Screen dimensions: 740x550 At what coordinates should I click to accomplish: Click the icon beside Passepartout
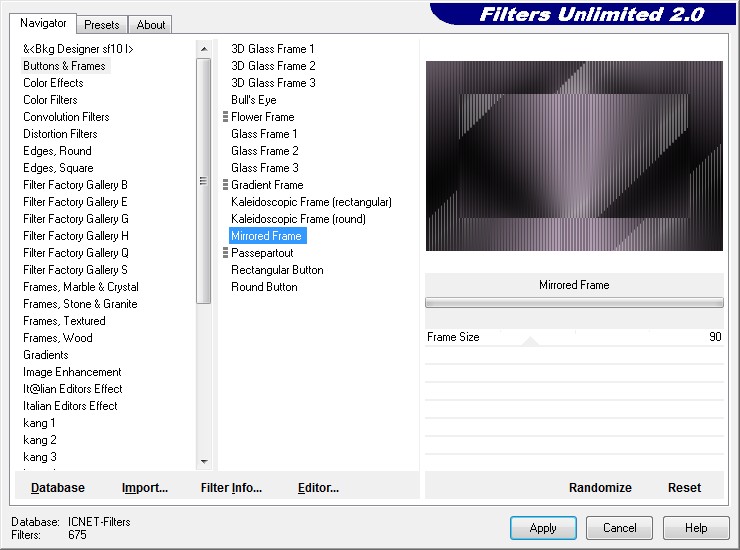(225, 253)
